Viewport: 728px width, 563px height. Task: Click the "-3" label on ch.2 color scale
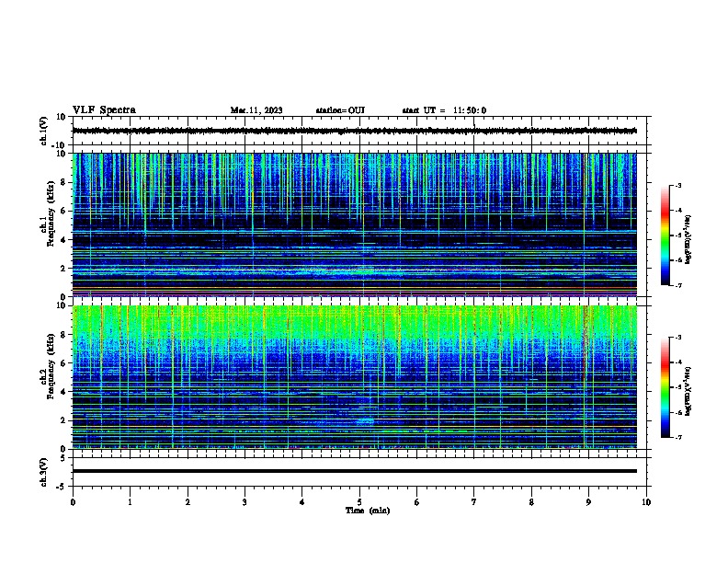pos(678,338)
